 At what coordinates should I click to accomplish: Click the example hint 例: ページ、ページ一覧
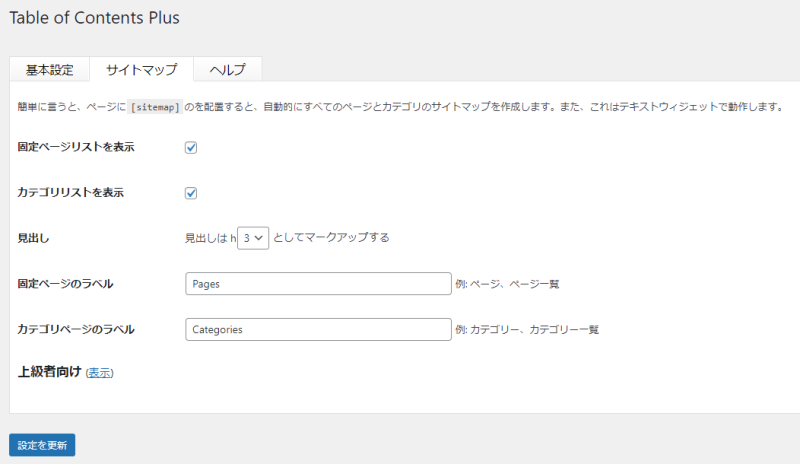click(x=506, y=284)
